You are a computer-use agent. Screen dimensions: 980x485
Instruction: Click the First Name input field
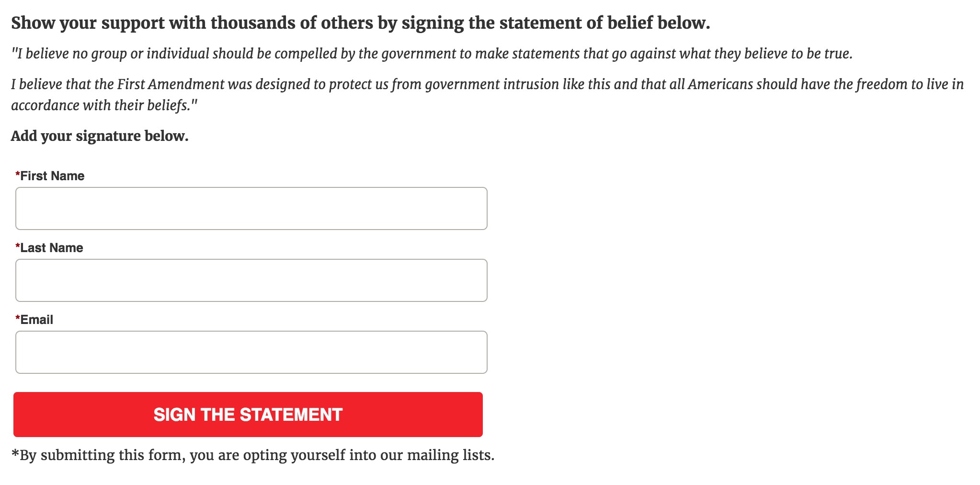point(251,208)
